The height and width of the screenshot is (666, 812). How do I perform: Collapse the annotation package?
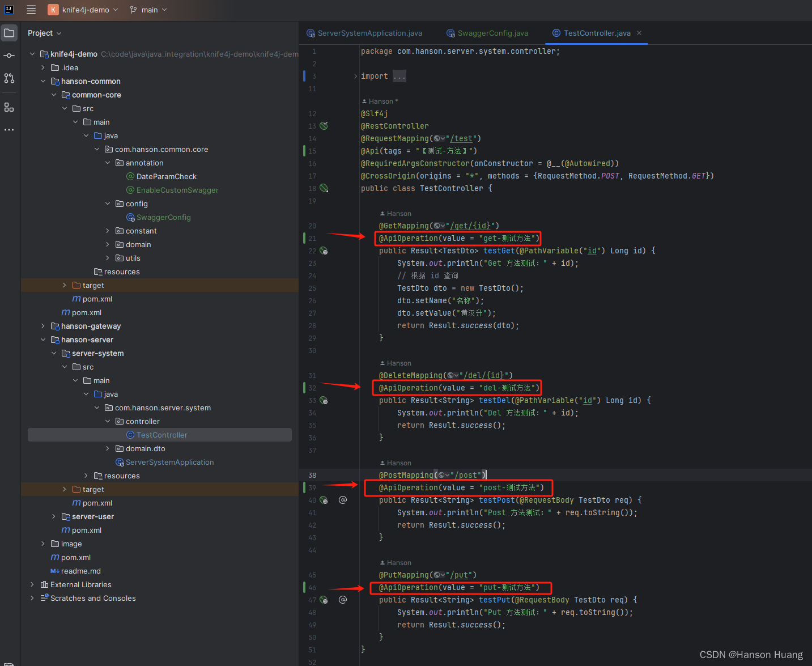click(x=108, y=163)
